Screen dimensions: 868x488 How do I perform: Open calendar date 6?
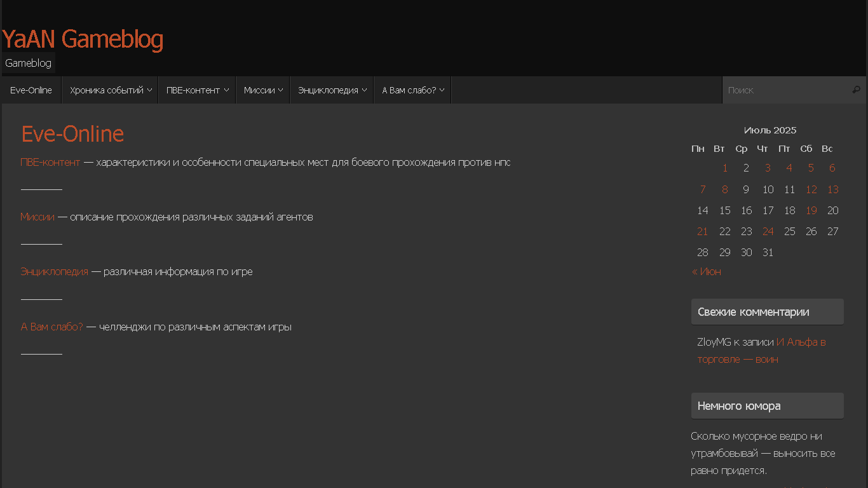pyautogui.click(x=832, y=168)
